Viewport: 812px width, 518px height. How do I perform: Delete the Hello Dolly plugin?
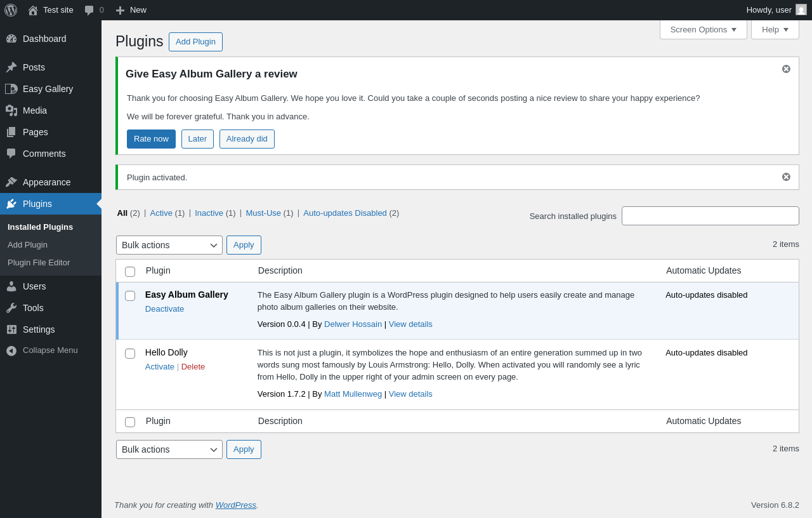193,366
